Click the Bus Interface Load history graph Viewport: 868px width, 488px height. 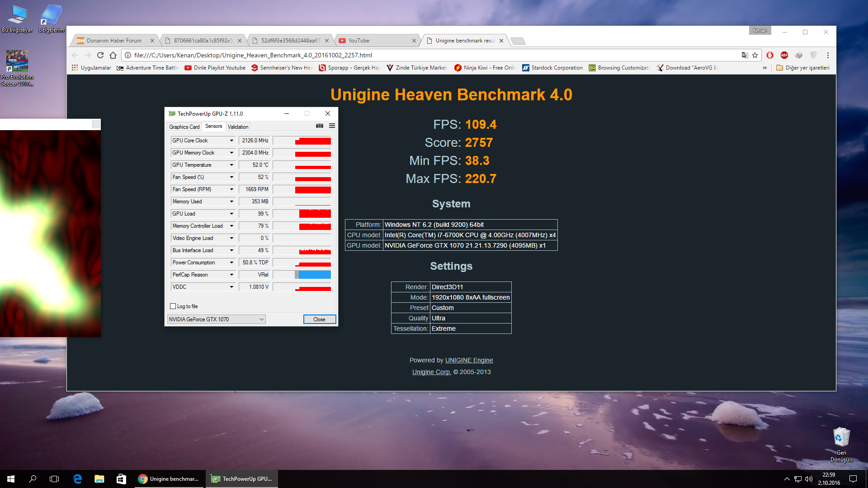[302, 250]
